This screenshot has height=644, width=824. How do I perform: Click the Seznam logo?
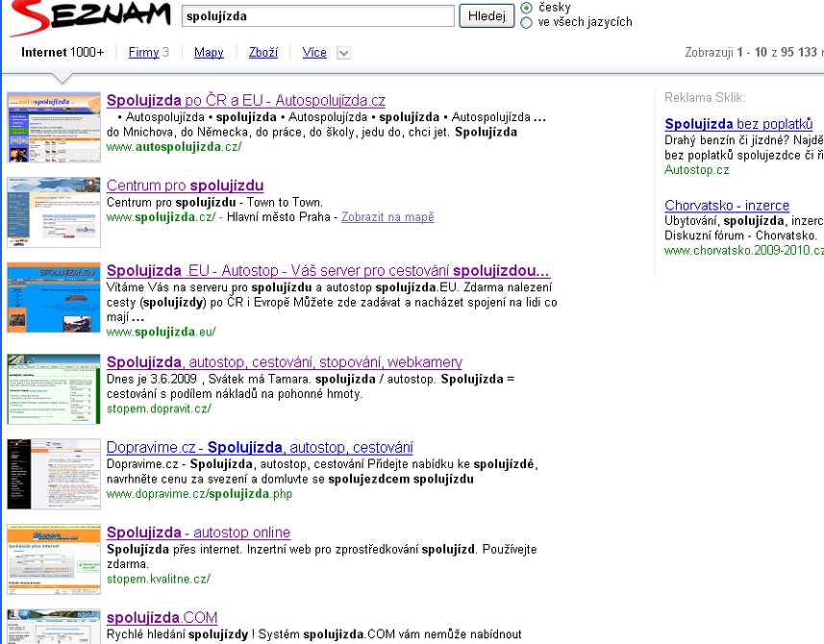pos(89,16)
